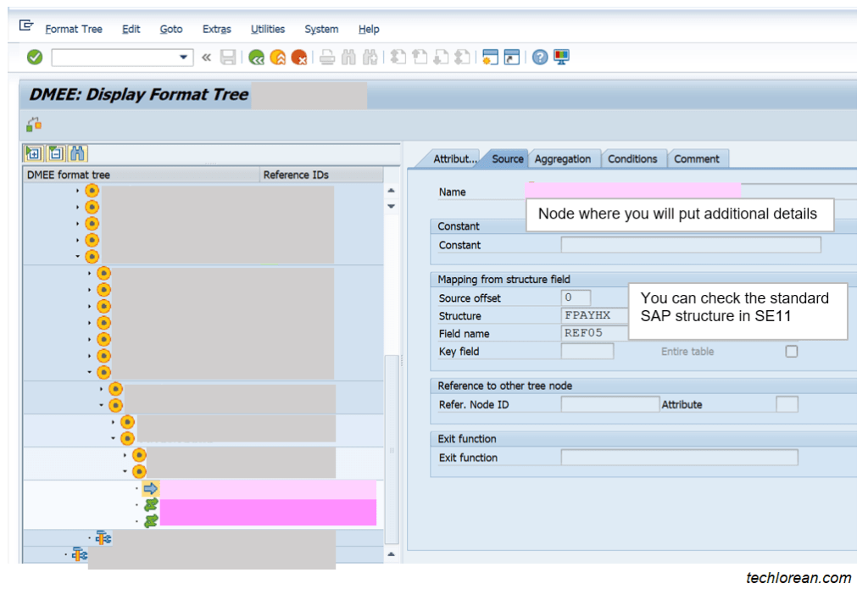Click the Back green arrow icon
This screenshot has height=589, width=868.
[x=257, y=57]
